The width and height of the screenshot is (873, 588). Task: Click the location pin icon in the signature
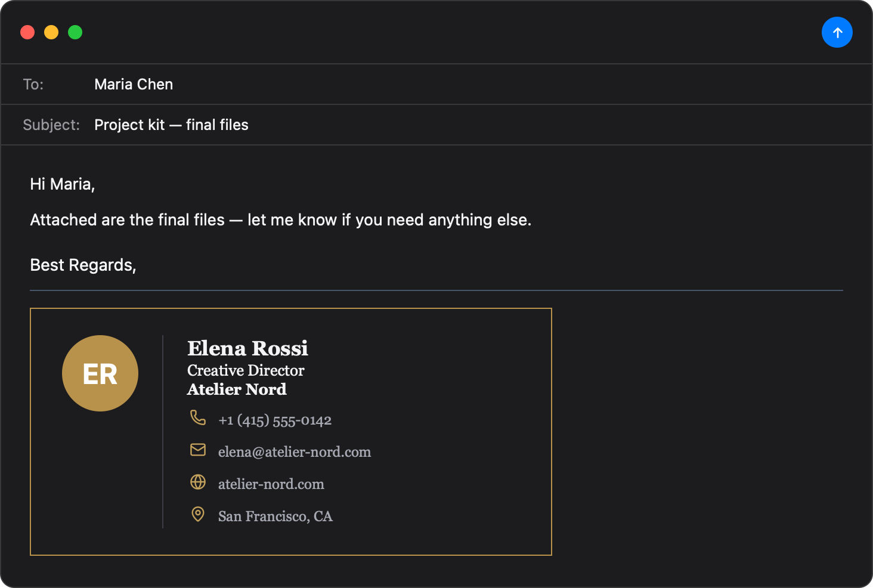(198, 514)
